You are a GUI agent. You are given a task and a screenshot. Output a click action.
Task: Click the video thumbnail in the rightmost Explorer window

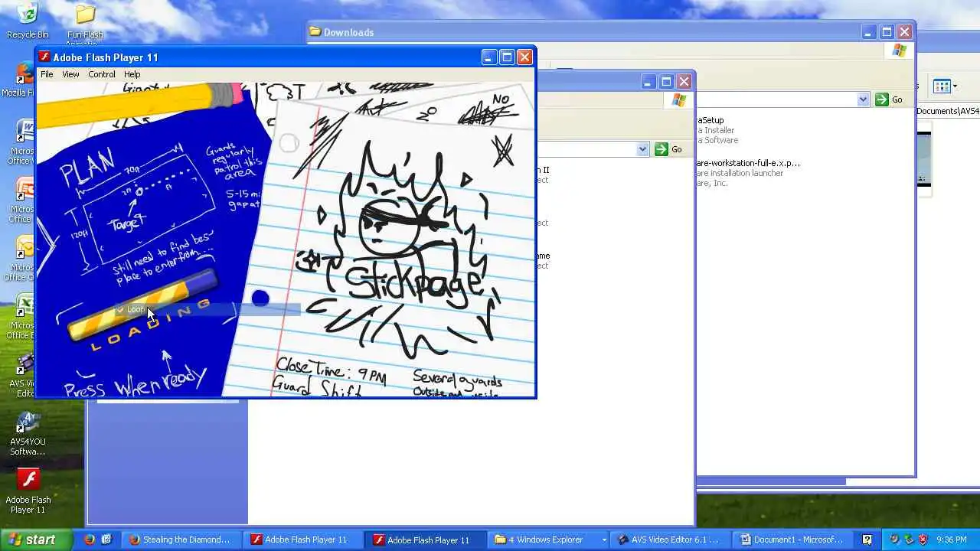pyautogui.click(x=924, y=161)
